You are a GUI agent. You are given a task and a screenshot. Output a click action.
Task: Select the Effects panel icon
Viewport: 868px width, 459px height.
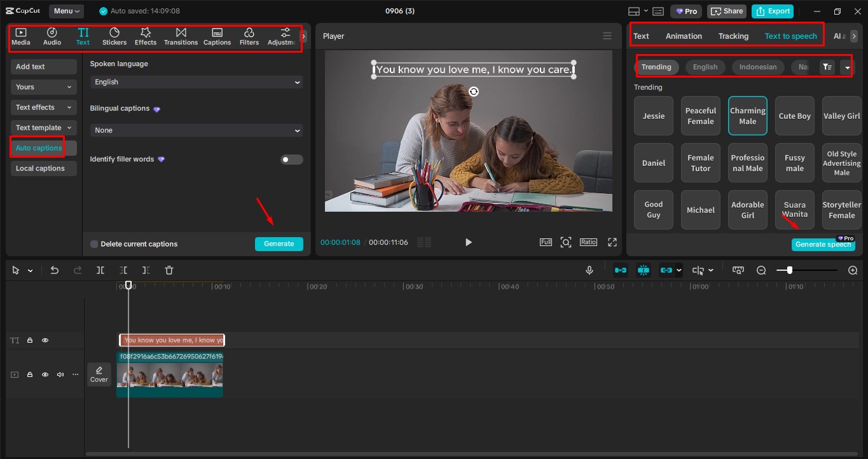[x=145, y=36]
